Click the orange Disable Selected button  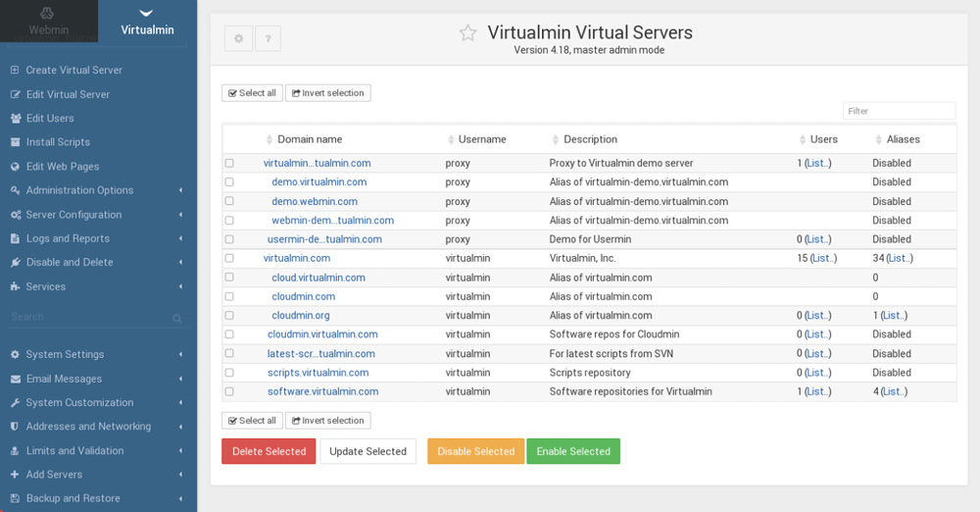tap(476, 451)
